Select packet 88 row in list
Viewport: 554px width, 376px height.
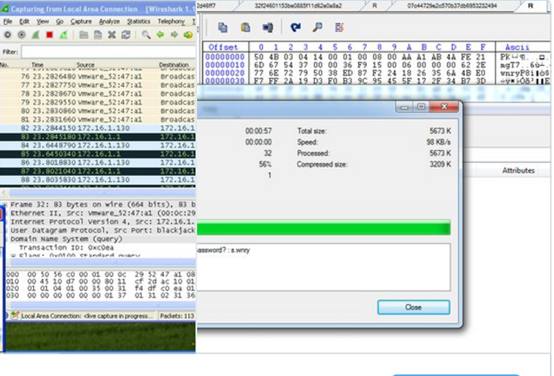point(98,180)
